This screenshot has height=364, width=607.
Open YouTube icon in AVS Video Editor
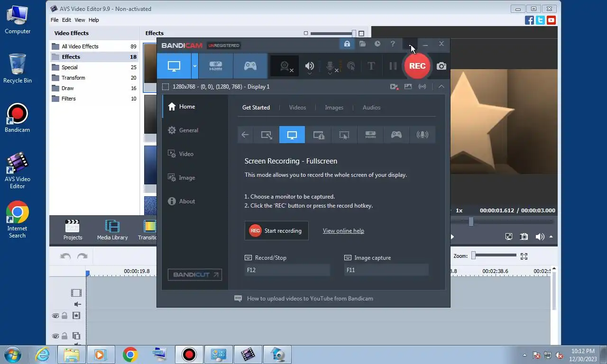(551, 20)
